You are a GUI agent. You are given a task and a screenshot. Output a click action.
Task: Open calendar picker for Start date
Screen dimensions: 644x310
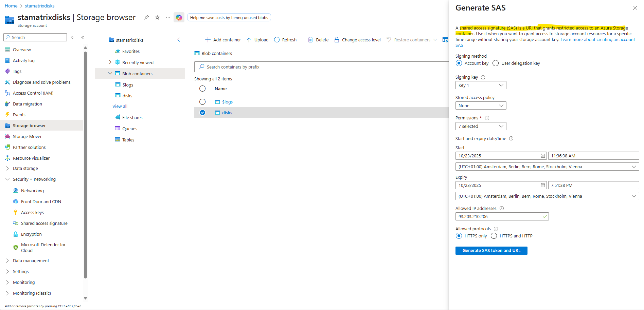tap(542, 156)
